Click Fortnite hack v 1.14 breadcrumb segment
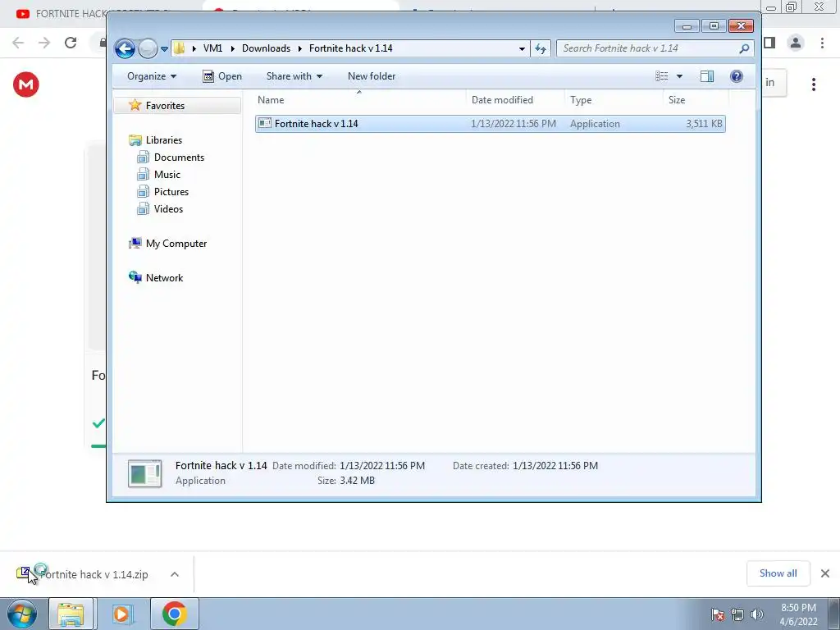The height and width of the screenshot is (630, 840). pos(351,48)
